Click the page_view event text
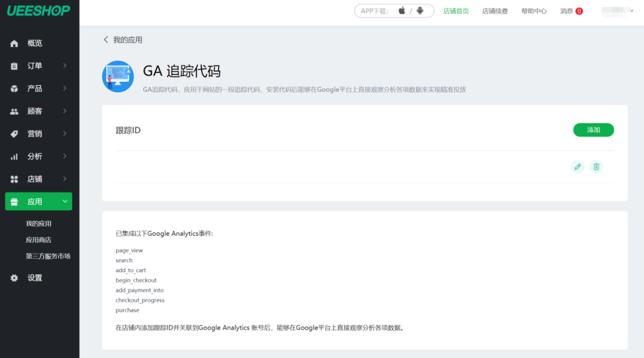Image resolution: width=644 pixels, height=358 pixels. 129,251
